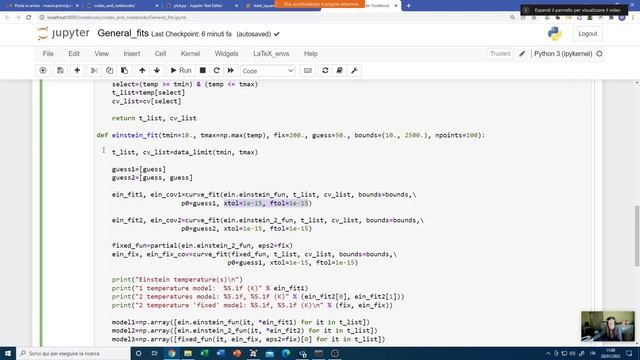Click the 'fixed_fun=partial(' code line
The width and height of the screenshot is (640, 360).
pos(202,246)
